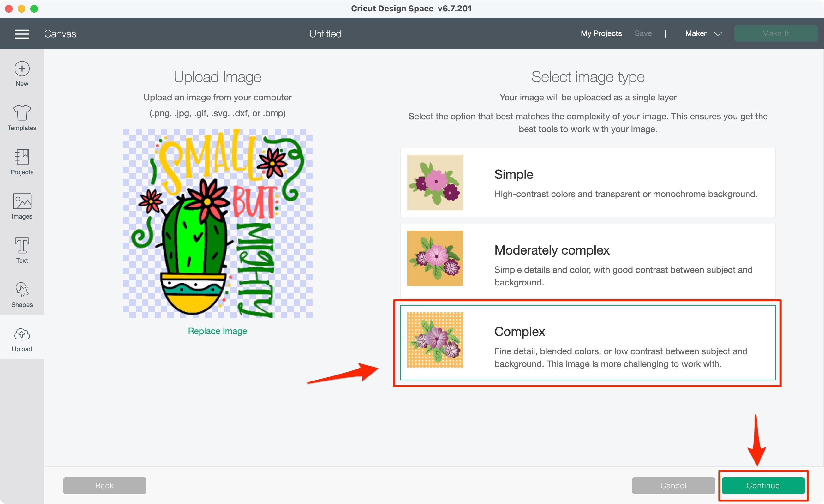Click the chevron beside Maker

718,34
